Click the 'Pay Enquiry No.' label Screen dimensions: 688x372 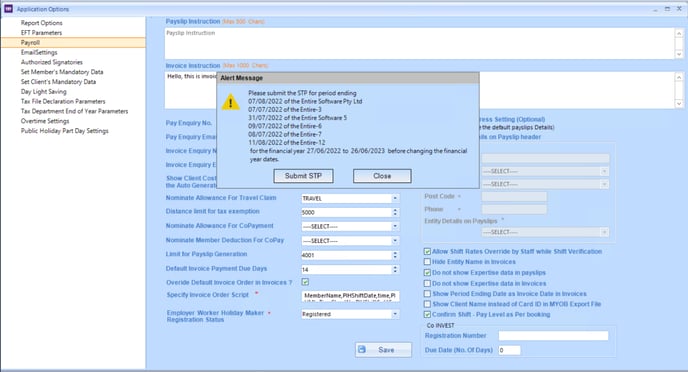tap(189, 123)
